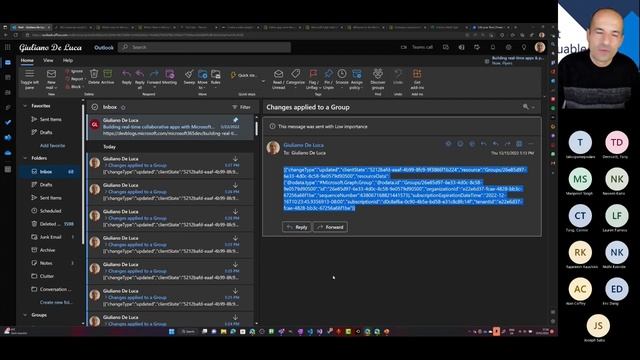The image size is (640, 360).
Task: Click the lightbulb tips icon in header
Action: pos(524,47)
